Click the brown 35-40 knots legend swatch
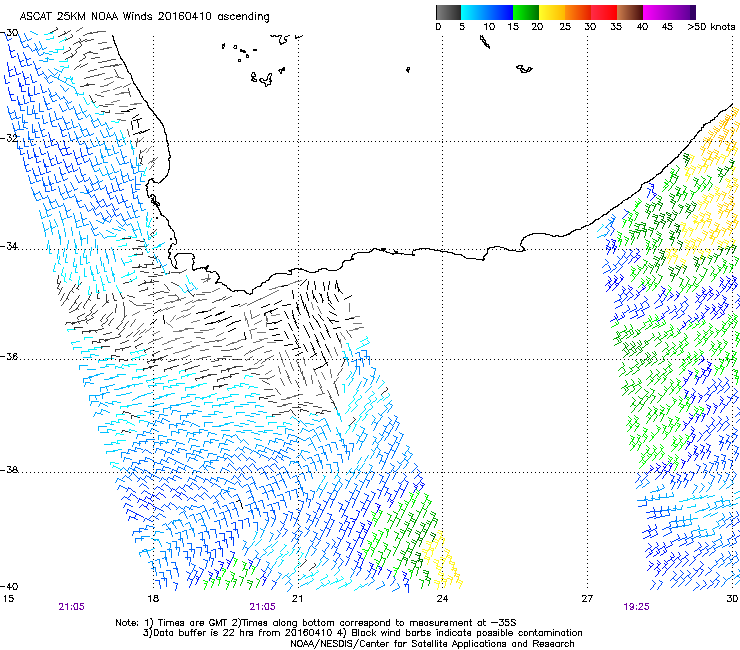 coord(630,12)
